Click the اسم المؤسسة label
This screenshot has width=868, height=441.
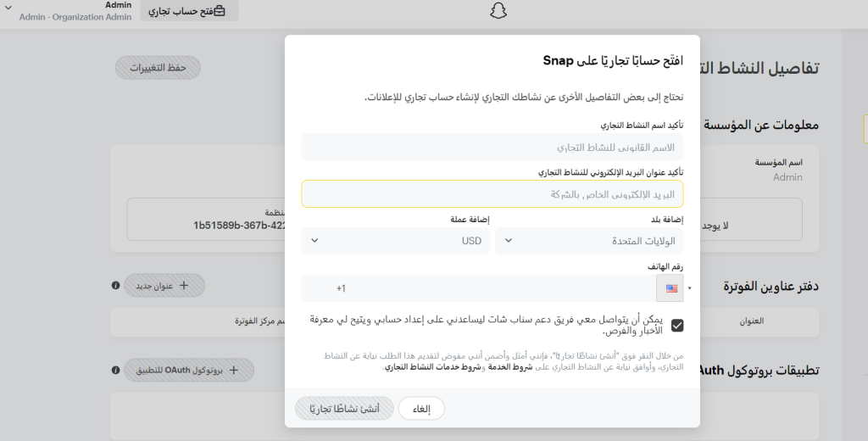point(778,162)
